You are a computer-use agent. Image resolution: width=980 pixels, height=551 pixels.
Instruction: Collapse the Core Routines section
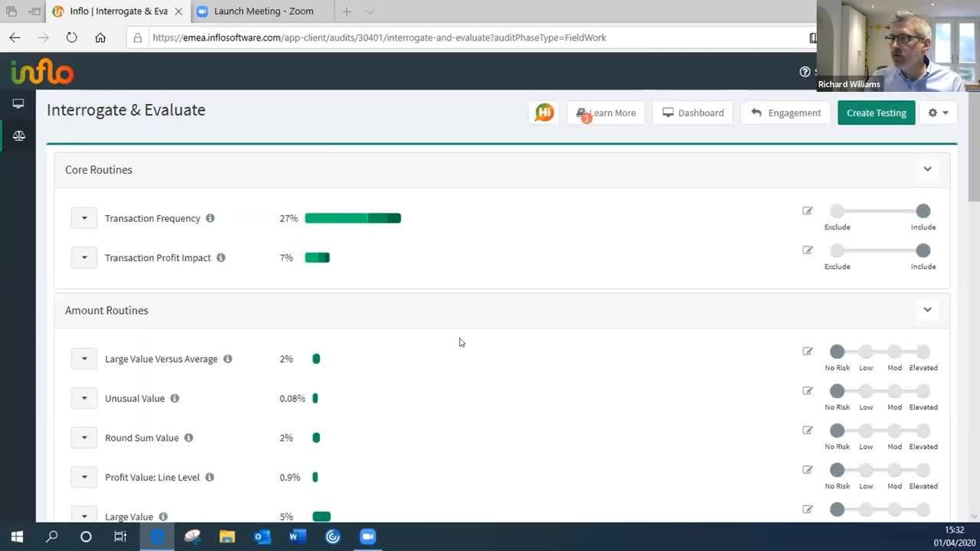click(927, 169)
